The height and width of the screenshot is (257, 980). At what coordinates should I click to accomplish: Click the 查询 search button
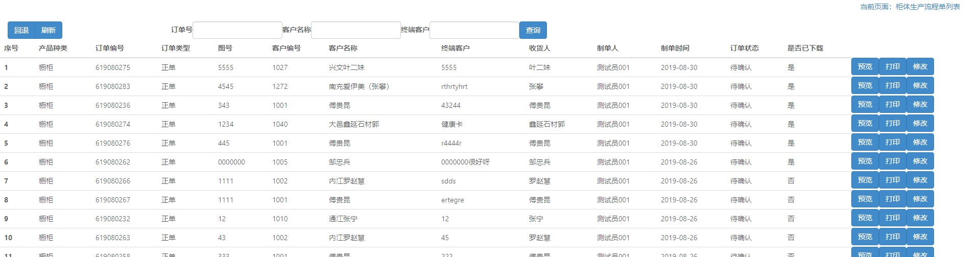point(533,30)
